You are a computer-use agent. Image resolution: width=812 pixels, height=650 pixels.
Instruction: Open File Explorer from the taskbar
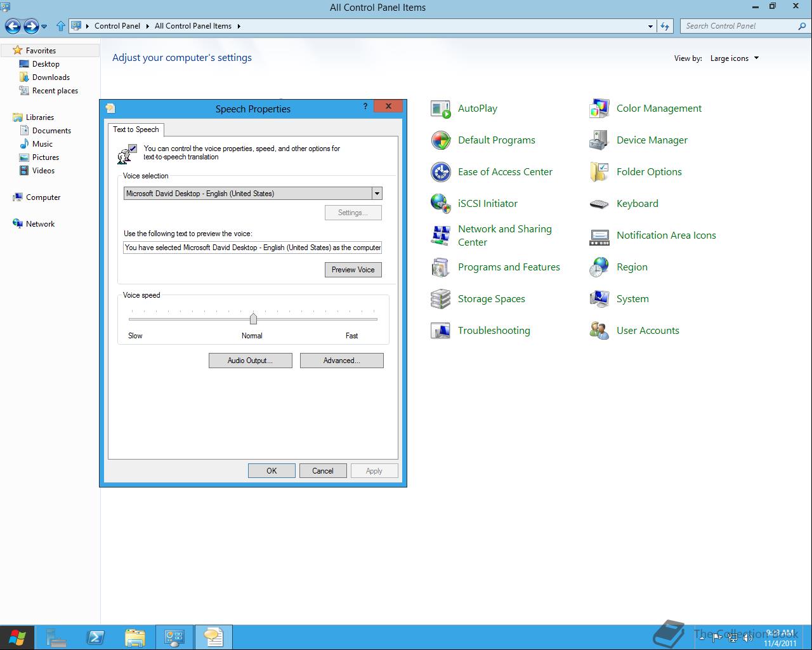click(135, 637)
